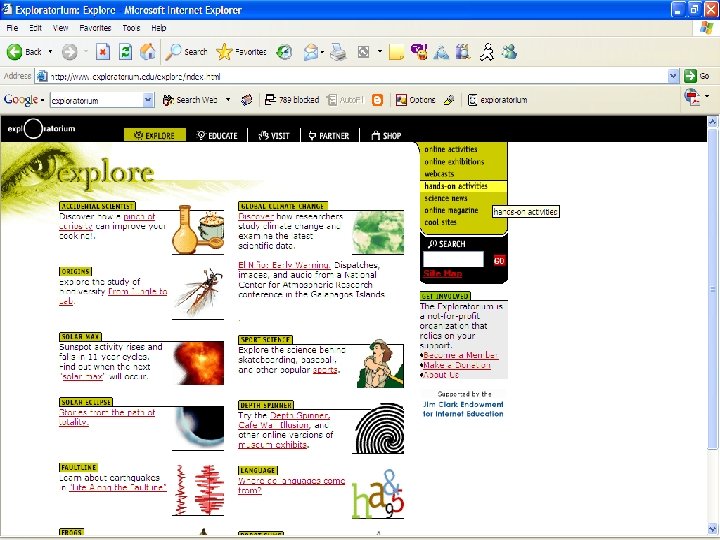Image resolution: width=720 pixels, height=540 pixels.
Task: Click the solar flare thumbnail image
Action: click(x=198, y=363)
